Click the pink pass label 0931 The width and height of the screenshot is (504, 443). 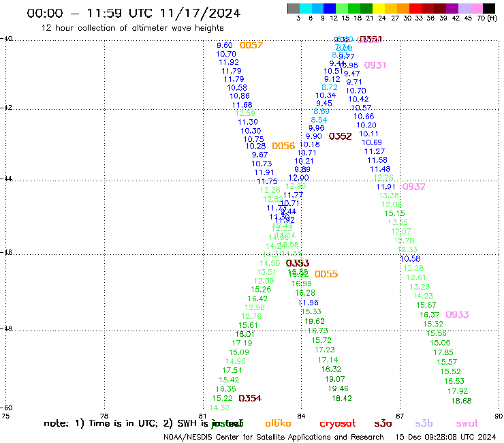coord(375,65)
